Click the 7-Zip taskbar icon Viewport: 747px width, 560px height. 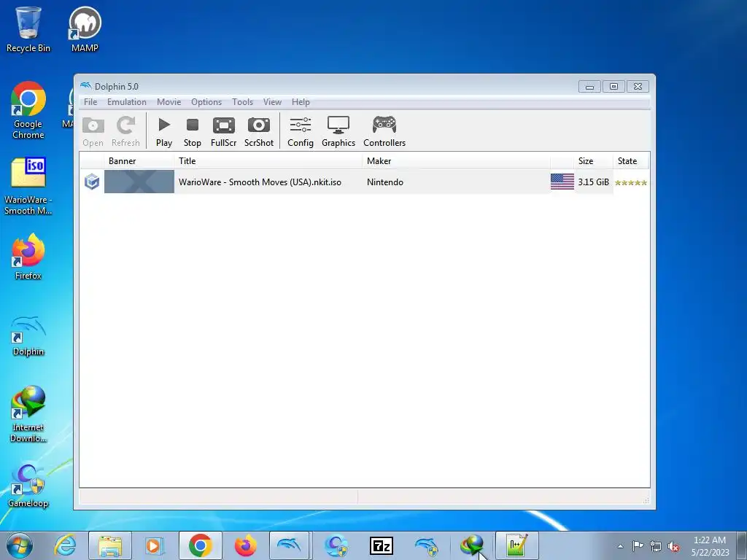[381, 545]
